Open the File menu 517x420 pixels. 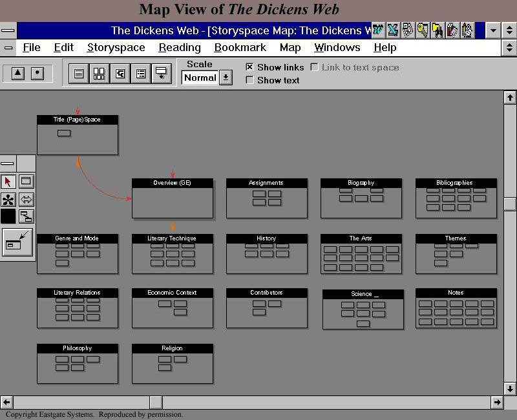(32, 48)
